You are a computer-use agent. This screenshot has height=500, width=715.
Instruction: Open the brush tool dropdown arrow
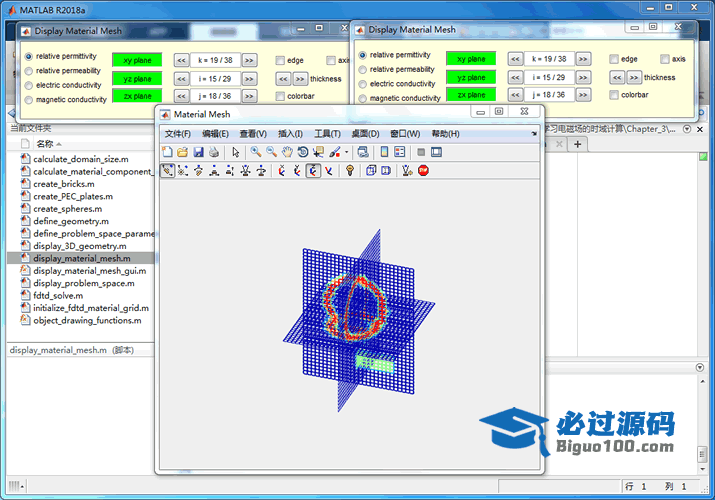[346, 153]
